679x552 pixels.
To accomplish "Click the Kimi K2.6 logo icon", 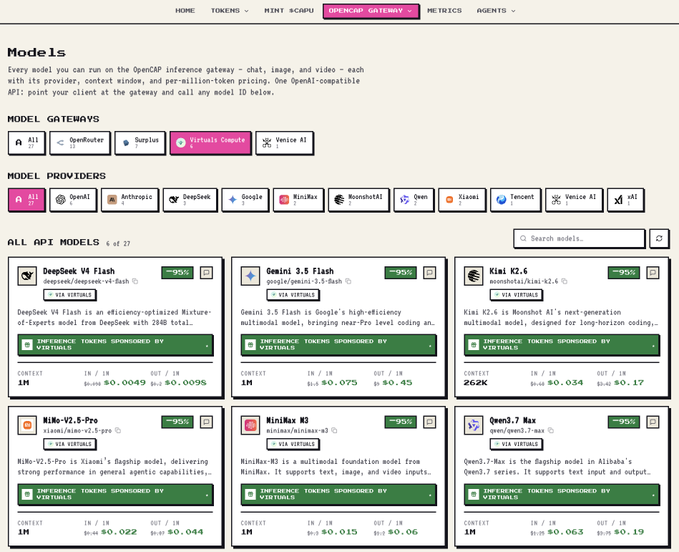I will point(473,276).
